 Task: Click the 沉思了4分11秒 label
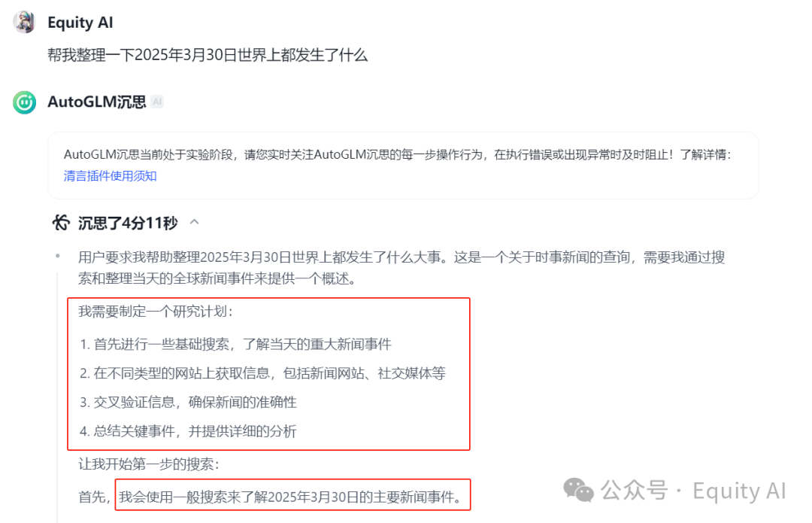click(x=128, y=223)
